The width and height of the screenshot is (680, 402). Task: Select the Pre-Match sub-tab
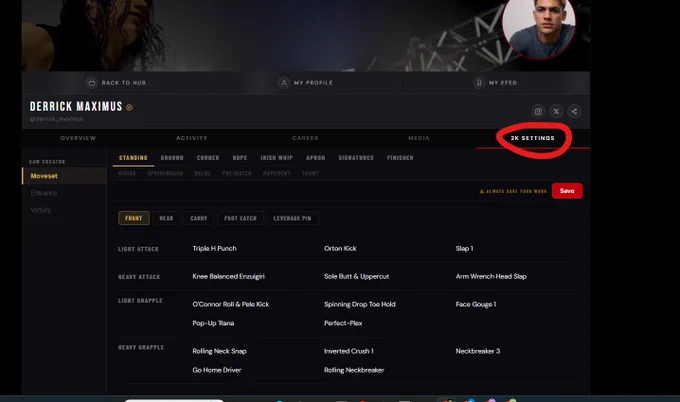[x=237, y=173]
